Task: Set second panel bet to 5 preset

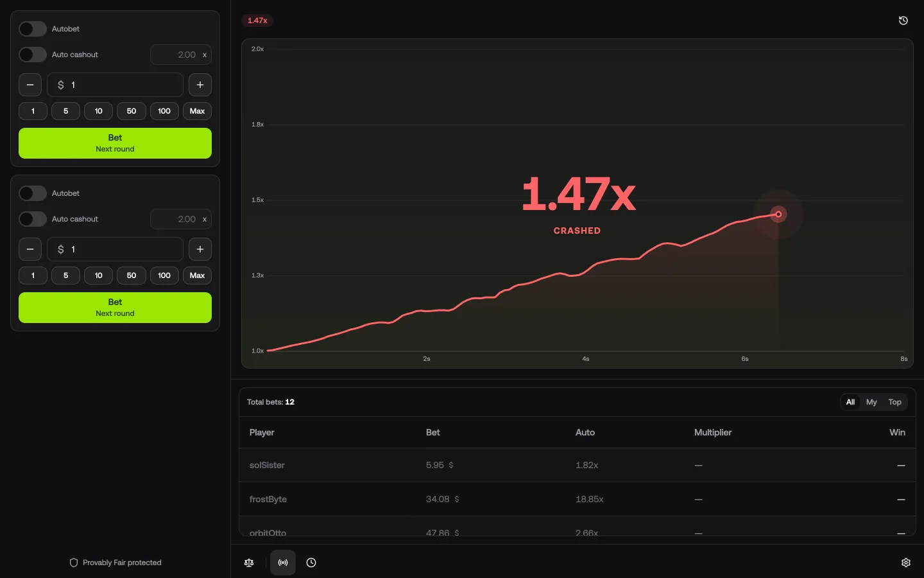Action: [65, 276]
